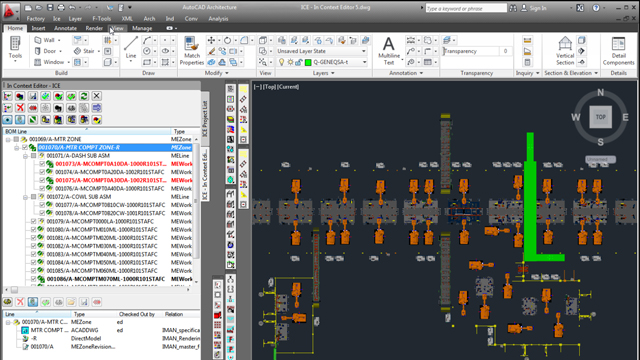
Task: Click the layer lock icon in Layers panel
Action: (x=299, y=62)
